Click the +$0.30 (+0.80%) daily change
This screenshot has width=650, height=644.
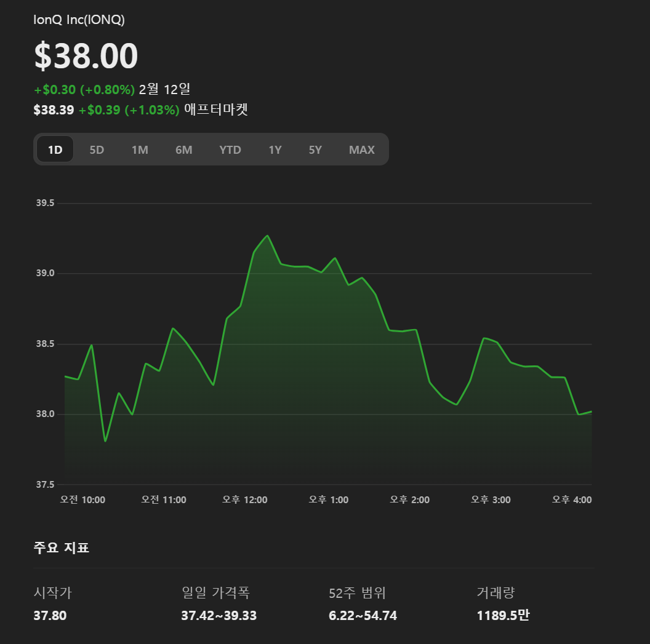pos(84,89)
